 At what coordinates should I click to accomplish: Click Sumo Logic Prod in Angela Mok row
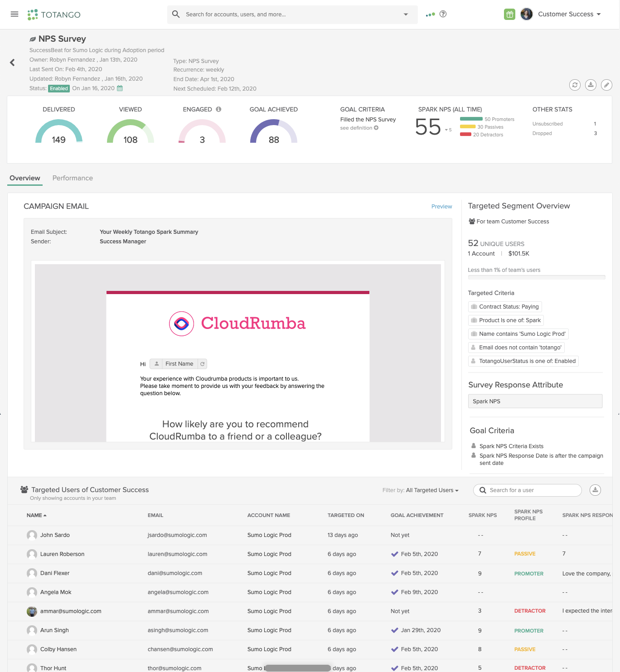point(269,592)
